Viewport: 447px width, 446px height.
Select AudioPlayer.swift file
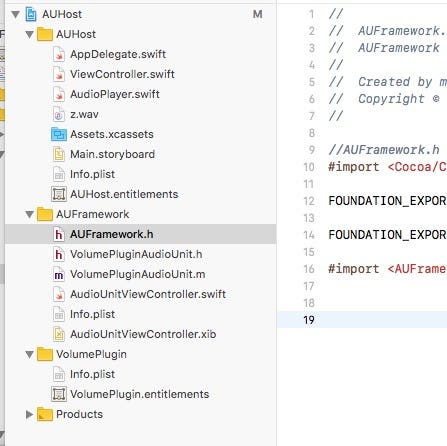pos(115,94)
